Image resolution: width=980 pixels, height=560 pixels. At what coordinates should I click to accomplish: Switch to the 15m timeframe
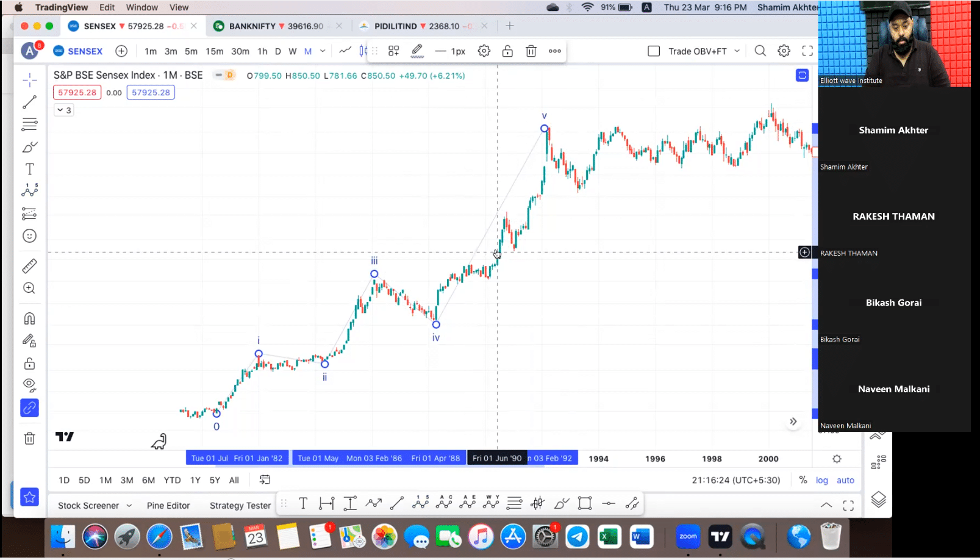[x=214, y=51]
